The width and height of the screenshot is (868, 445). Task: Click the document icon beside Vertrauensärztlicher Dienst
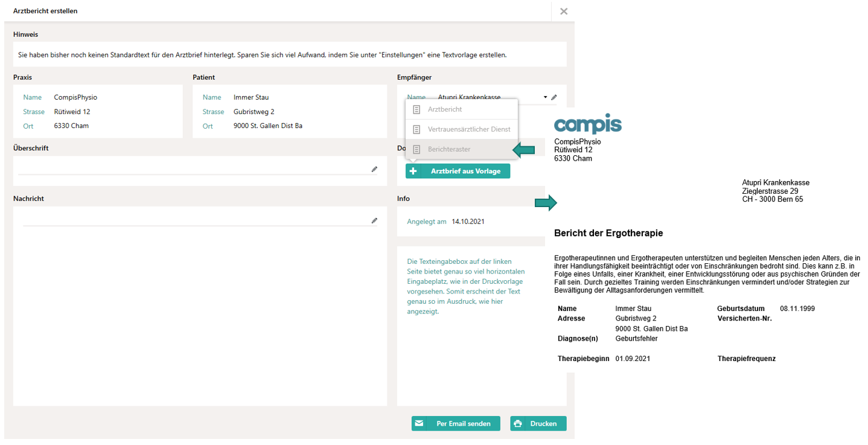point(416,129)
